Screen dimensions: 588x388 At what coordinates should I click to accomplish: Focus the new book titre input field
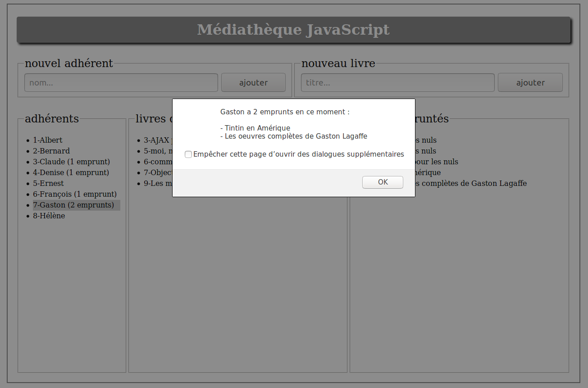tap(397, 83)
